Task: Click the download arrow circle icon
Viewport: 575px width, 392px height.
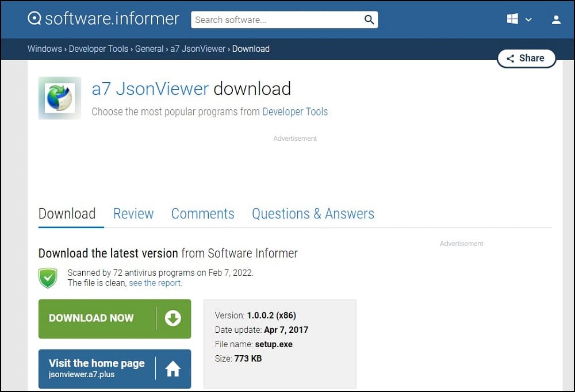Action: [x=172, y=318]
